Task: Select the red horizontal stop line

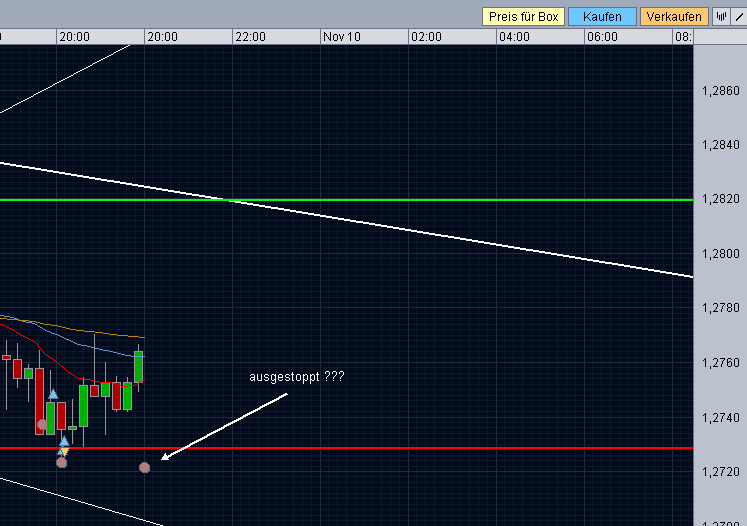Action: pos(400,448)
